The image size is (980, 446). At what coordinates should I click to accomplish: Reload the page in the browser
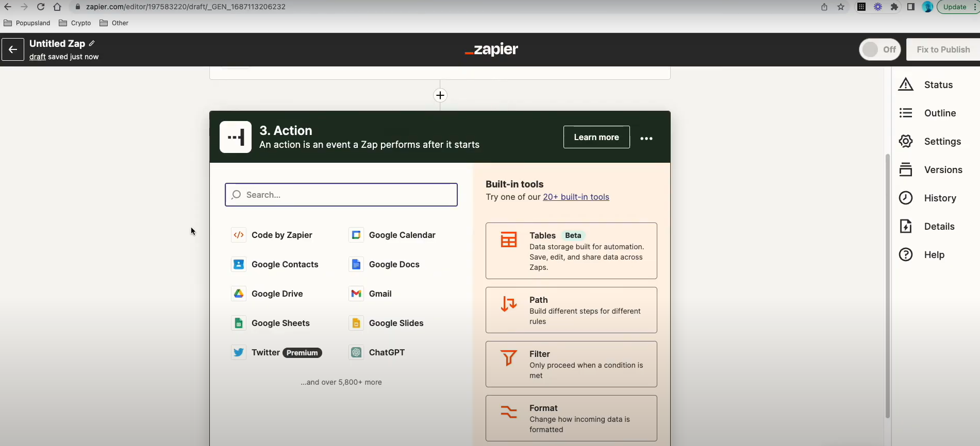pyautogui.click(x=41, y=7)
